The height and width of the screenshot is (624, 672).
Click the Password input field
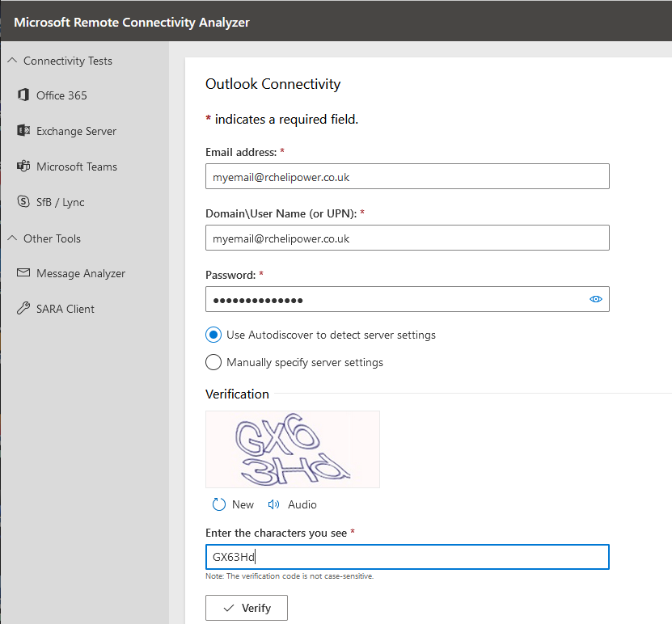[407, 299]
